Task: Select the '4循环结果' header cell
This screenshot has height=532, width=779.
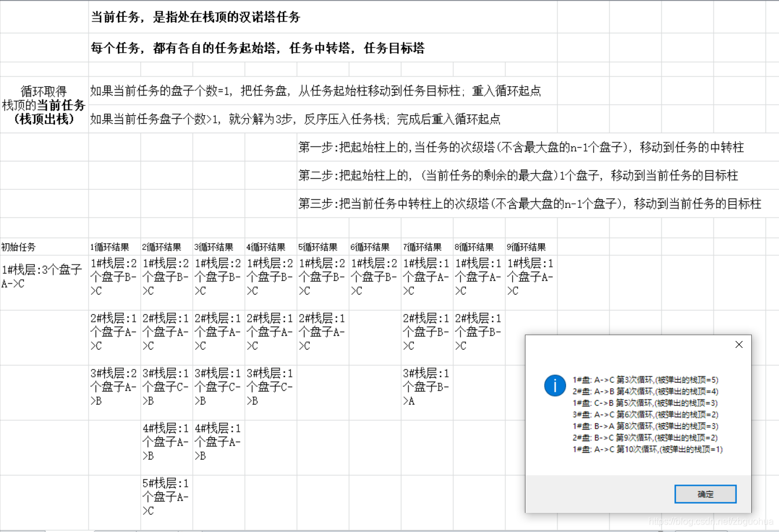Action: 271,247
